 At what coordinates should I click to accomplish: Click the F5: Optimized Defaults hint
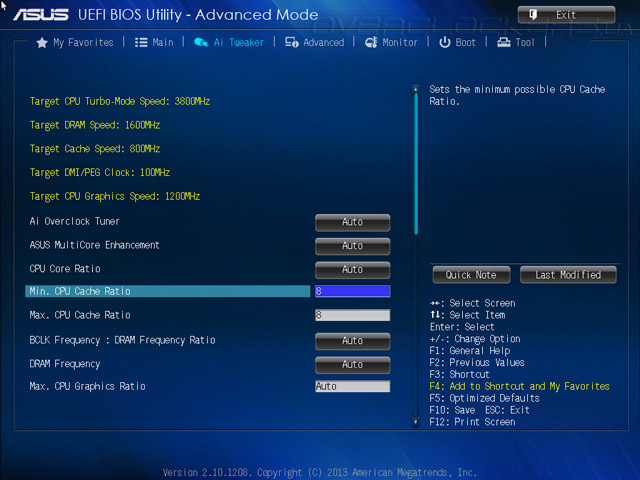pyautogui.click(x=484, y=398)
